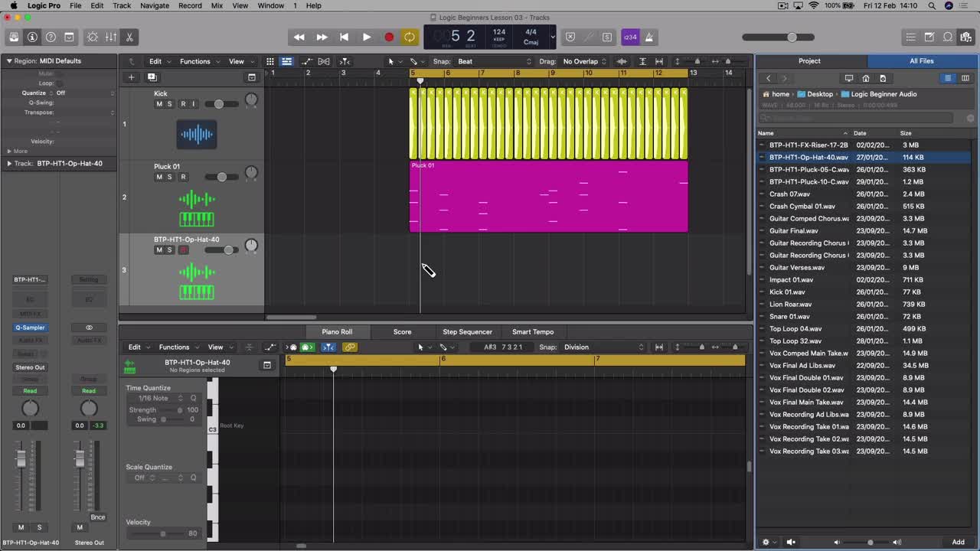Image resolution: width=980 pixels, height=551 pixels.
Task: Switch to Step Sequencer tab
Action: coord(467,331)
